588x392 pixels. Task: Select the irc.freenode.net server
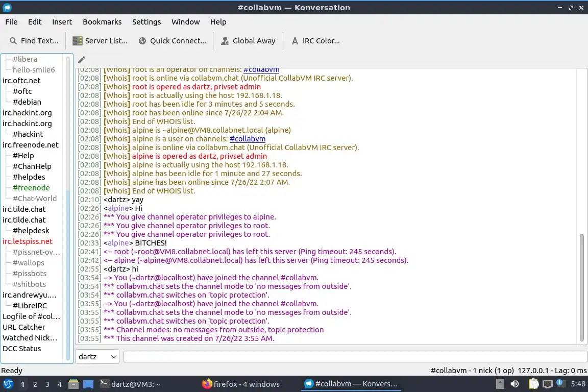[x=31, y=145]
